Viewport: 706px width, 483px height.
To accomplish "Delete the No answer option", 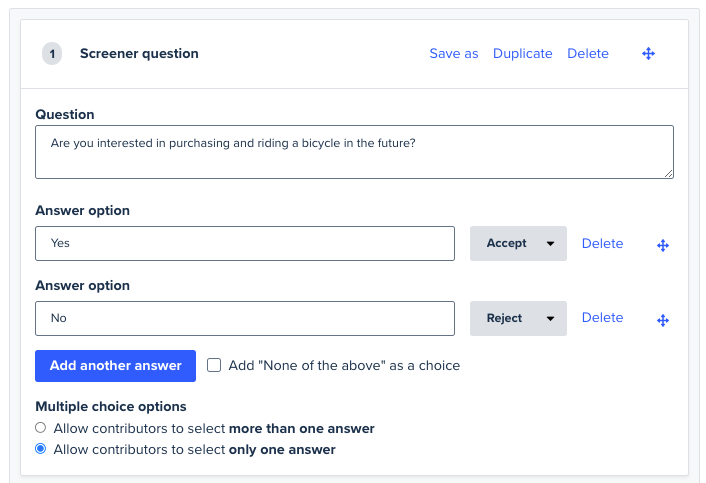I will coord(602,318).
